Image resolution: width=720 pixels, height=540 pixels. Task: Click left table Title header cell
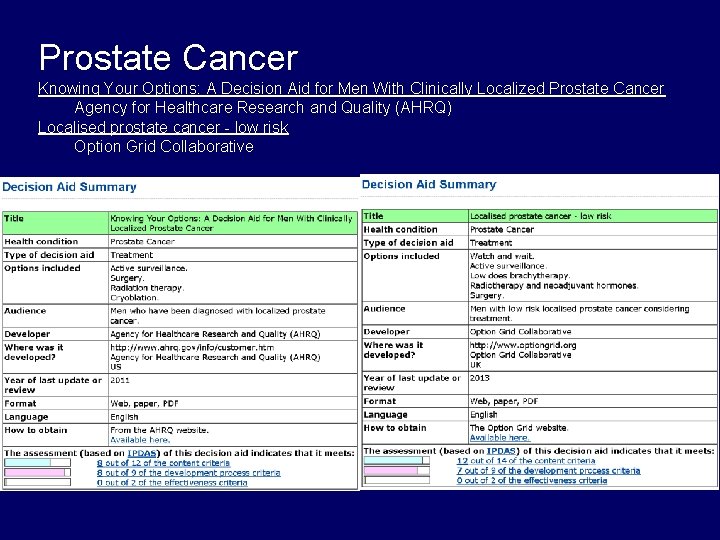[x=56, y=223]
